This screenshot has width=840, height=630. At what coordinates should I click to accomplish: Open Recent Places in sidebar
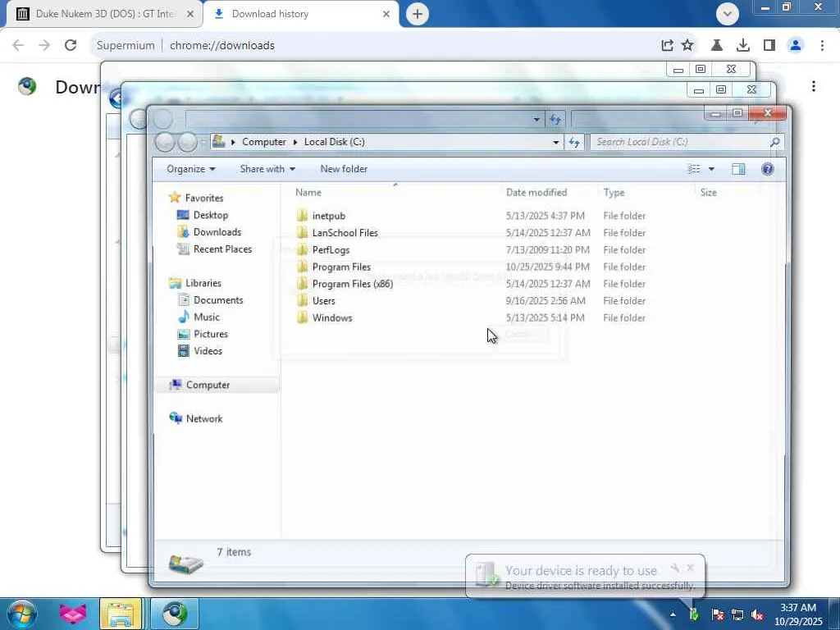pos(222,249)
